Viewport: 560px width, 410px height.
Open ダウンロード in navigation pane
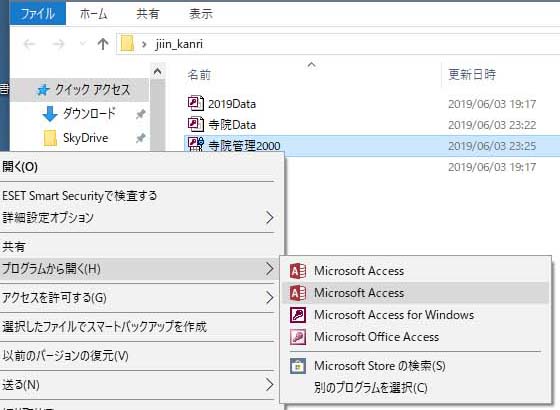pyautogui.click(x=89, y=114)
